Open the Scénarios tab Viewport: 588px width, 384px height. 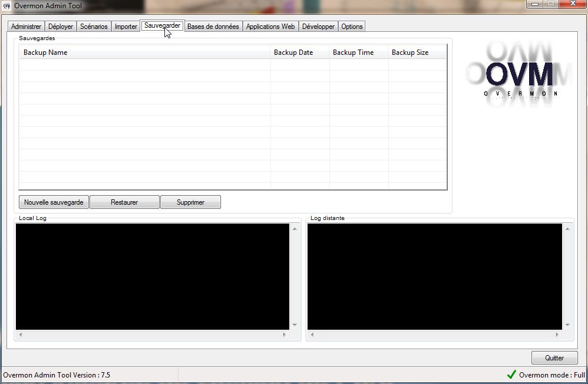(x=94, y=27)
